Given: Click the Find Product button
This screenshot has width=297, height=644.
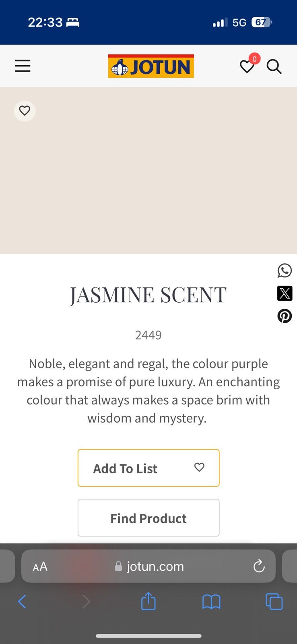Looking at the screenshot, I should (148, 518).
